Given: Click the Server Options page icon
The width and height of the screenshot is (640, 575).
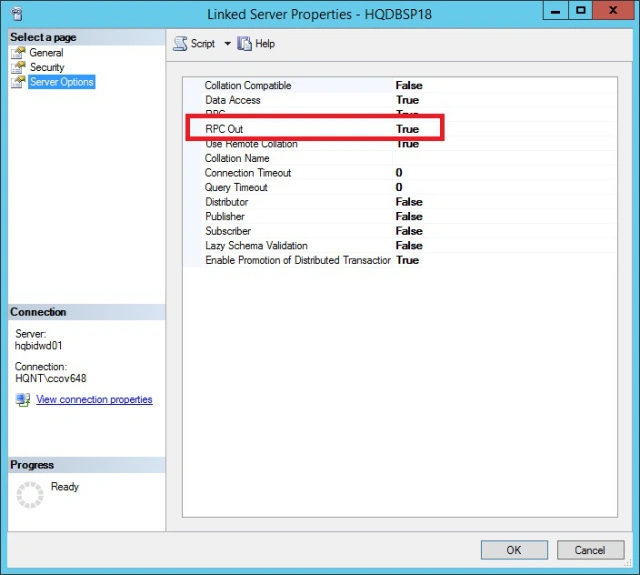Looking at the screenshot, I should click(x=18, y=82).
